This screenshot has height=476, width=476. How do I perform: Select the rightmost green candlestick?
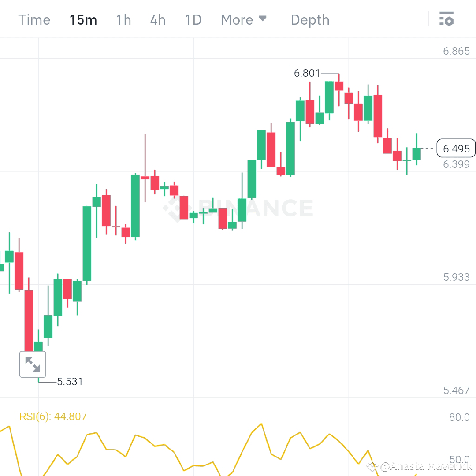(x=416, y=154)
